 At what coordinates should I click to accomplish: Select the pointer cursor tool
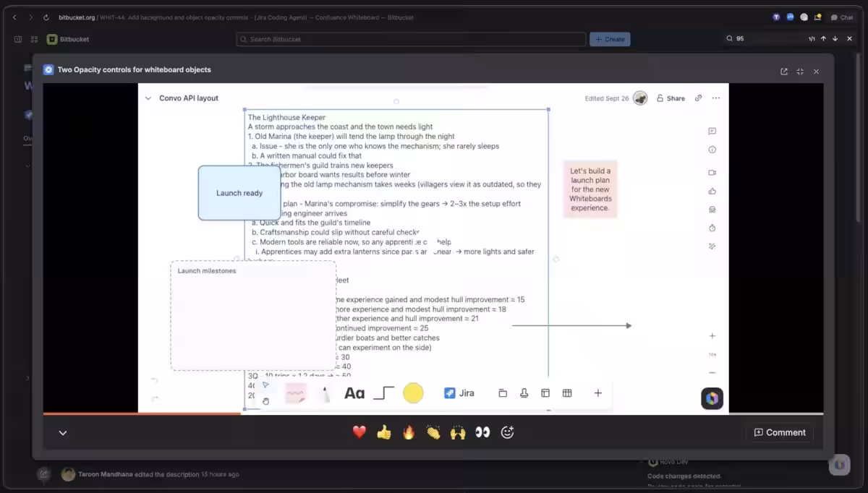265,385
